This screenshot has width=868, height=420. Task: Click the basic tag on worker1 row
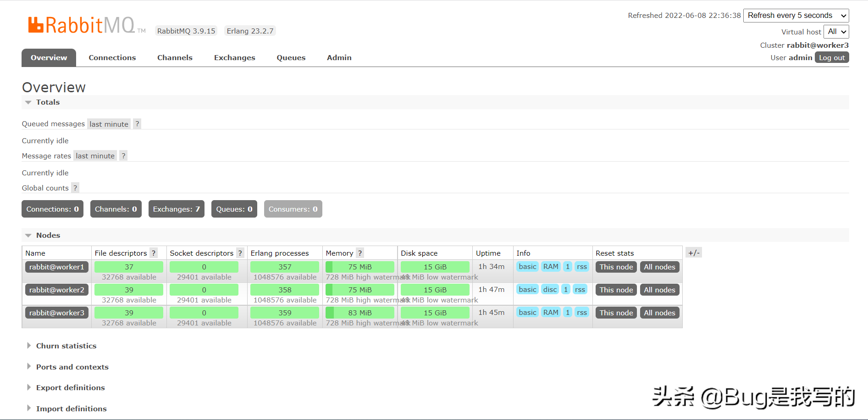pos(527,267)
